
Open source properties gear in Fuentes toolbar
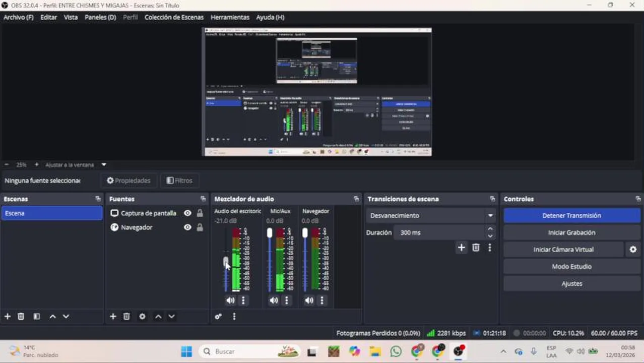click(142, 317)
